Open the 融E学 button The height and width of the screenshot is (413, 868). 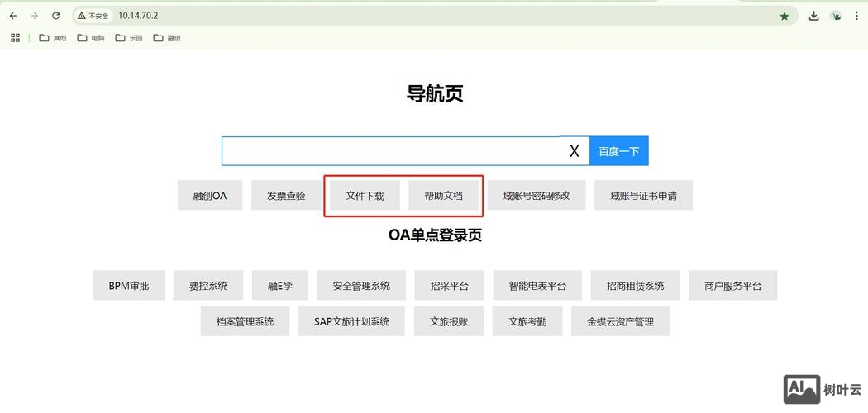tap(280, 285)
